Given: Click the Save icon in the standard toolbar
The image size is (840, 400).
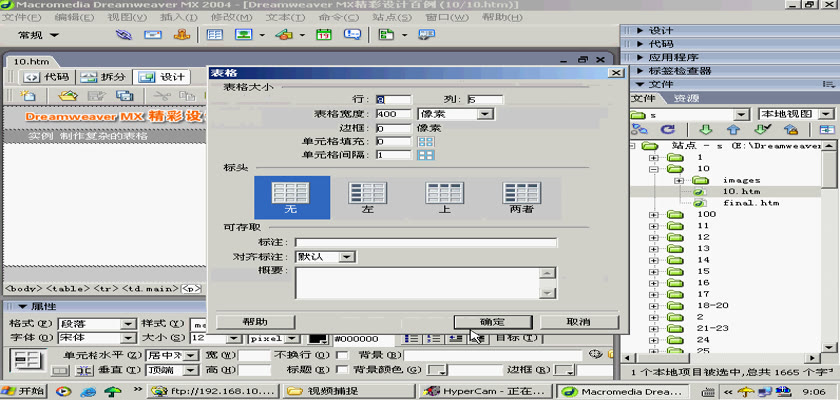Looking at the screenshot, I should (x=97, y=96).
